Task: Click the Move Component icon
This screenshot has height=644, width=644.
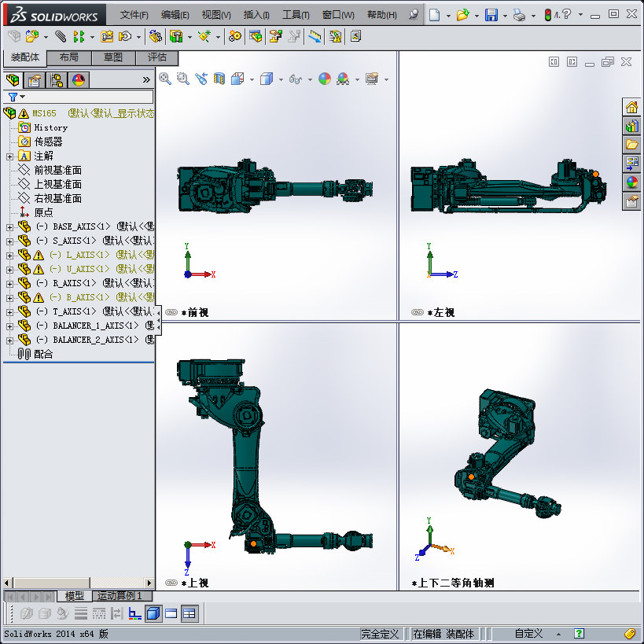Action: coord(125,36)
